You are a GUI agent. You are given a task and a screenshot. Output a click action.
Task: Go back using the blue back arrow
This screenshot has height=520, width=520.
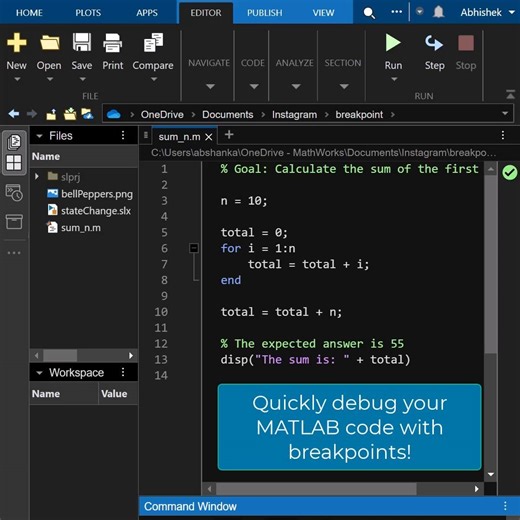[14, 114]
